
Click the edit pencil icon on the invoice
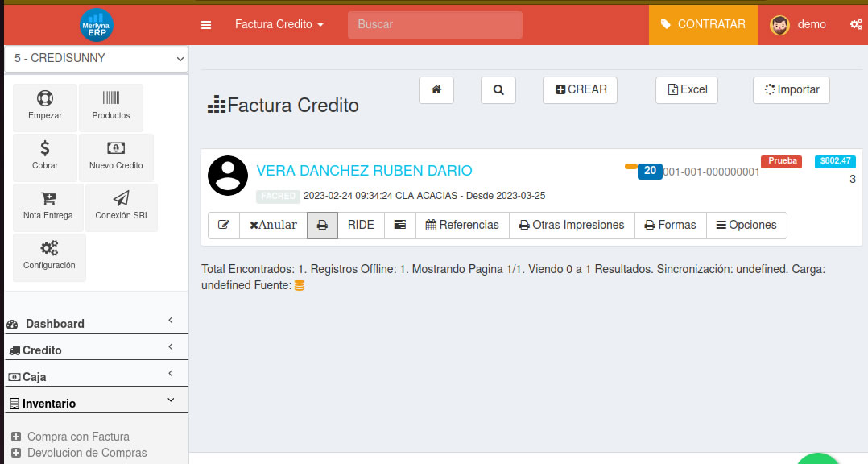(x=224, y=226)
